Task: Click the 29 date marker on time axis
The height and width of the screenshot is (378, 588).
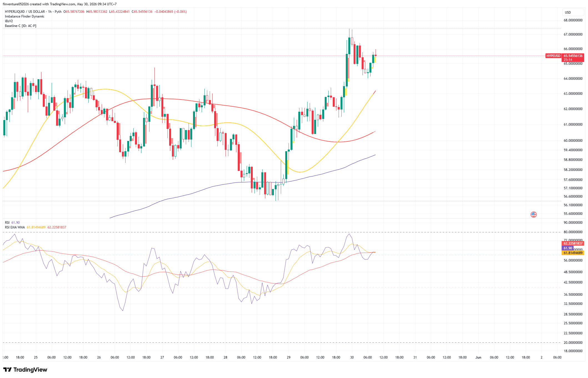Action: pos(289,357)
